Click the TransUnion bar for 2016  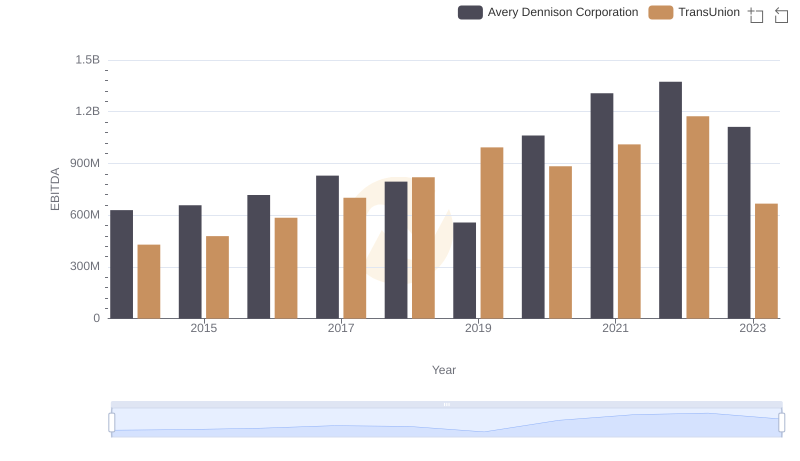click(286, 268)
